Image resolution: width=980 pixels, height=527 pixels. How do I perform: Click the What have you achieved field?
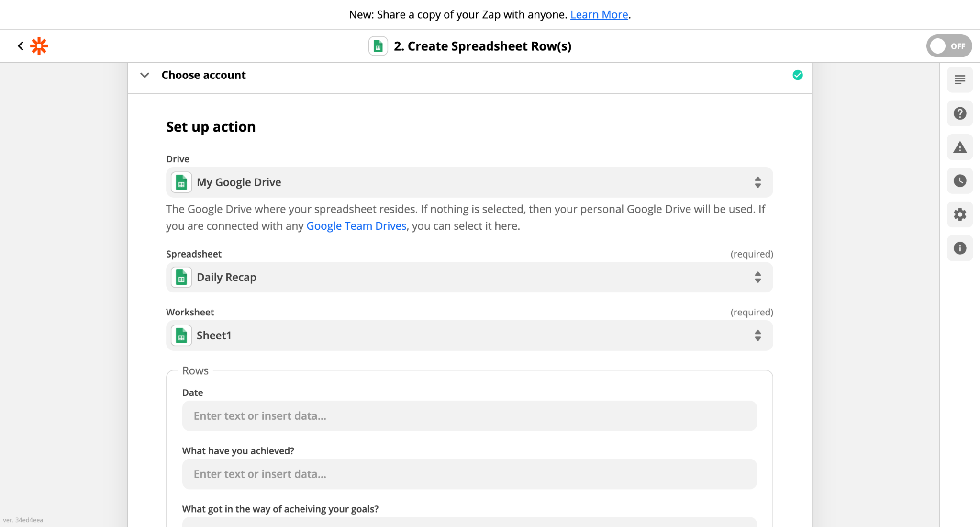pos(469,474)
